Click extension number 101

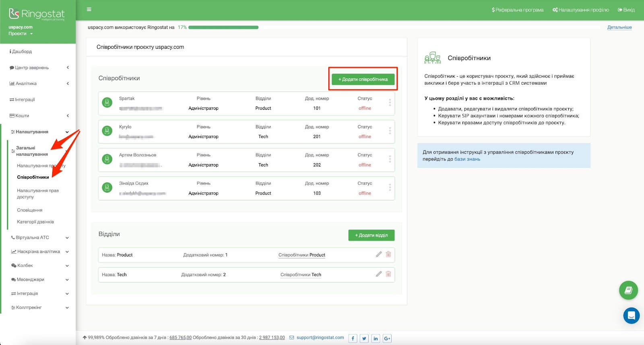coord(317,108)
